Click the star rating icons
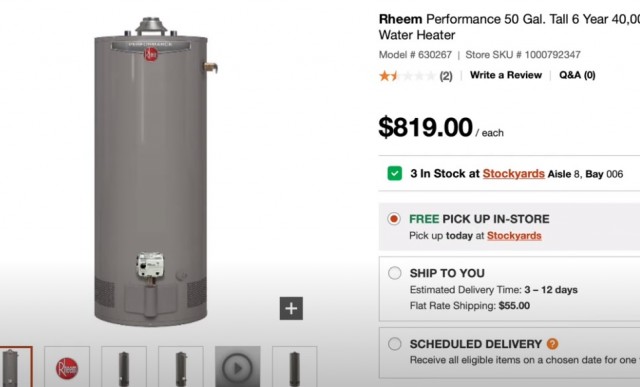Image resolution: width=640 pixels, height=387 pixels. (x=407, y=76)
